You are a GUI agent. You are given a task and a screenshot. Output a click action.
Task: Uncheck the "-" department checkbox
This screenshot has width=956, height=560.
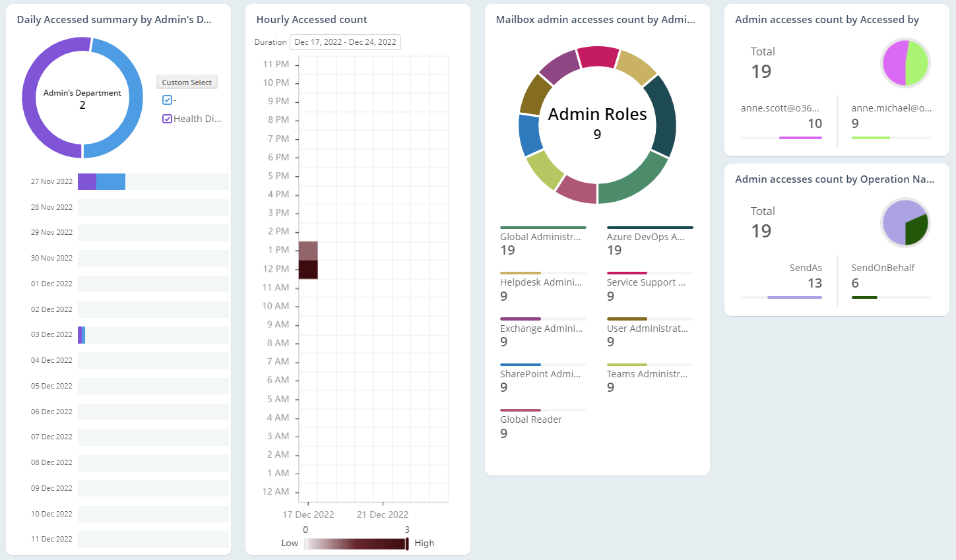(168, 100)
